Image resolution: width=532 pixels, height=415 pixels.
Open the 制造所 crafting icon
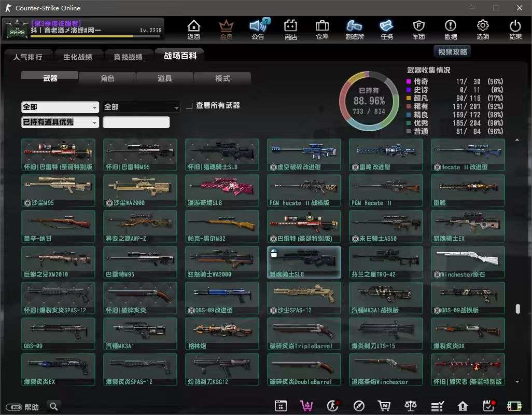355,29
